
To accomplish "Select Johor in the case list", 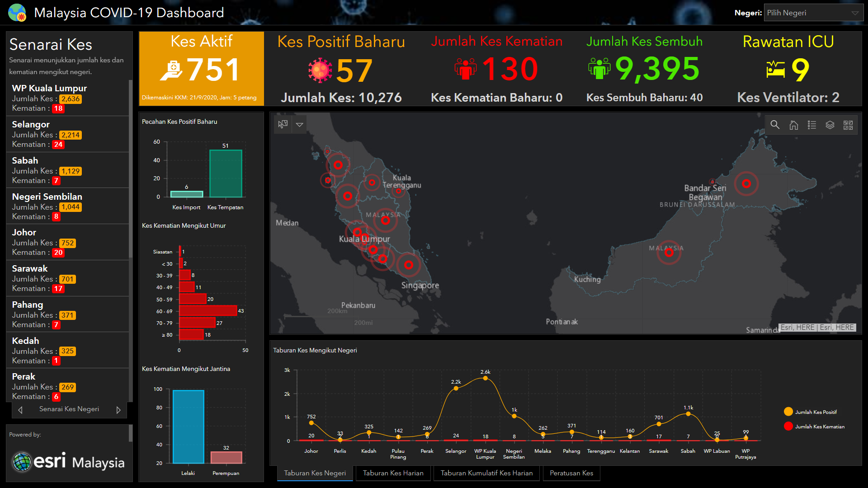I will pos(68,242).
